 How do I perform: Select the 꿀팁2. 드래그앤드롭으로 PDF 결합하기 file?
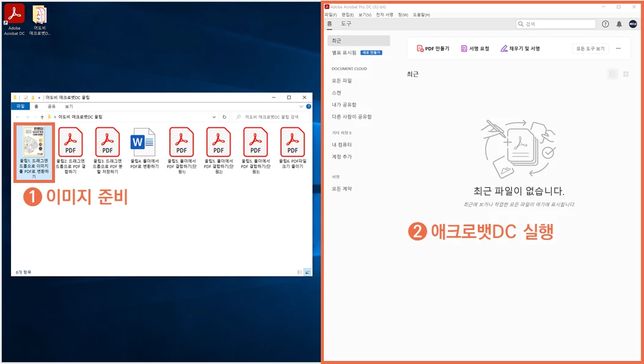click(x=70, y=150)
